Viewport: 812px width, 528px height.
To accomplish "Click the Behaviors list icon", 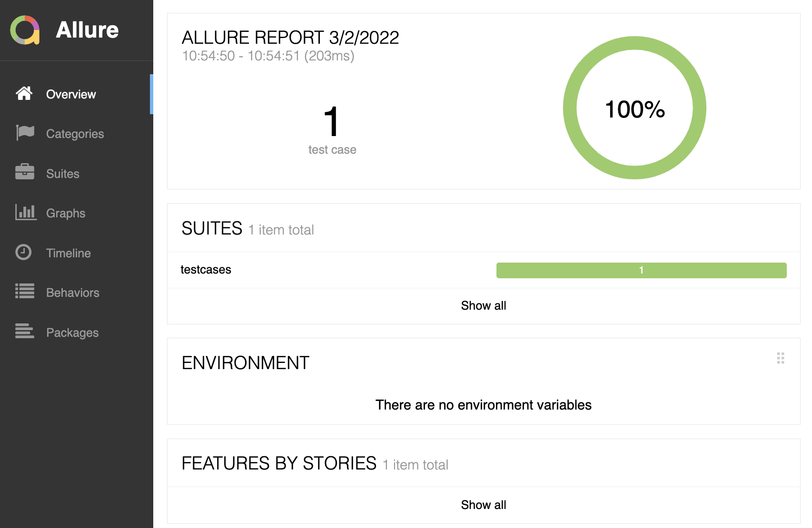I will click(x=25, y=291).
